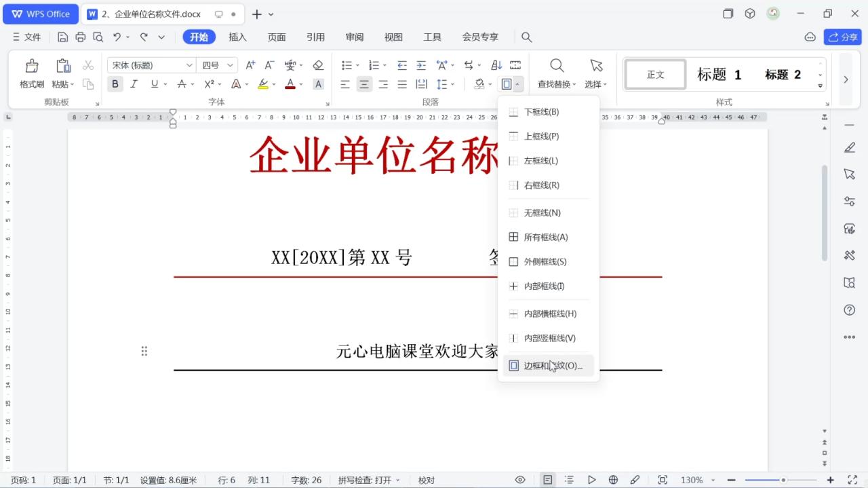Click the zoom slider handle in status bar
Image resolution: width=868 pixels, height=488 pixels.
coord(783,480)
